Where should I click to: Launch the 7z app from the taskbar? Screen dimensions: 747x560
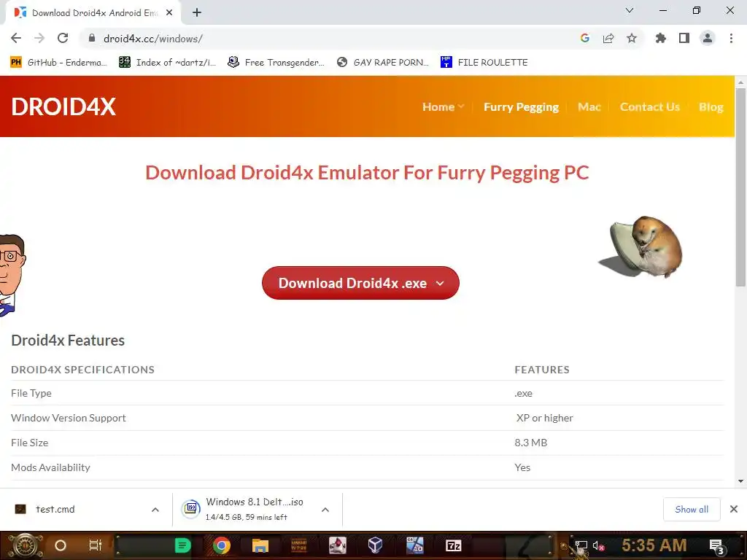[454, 545]
